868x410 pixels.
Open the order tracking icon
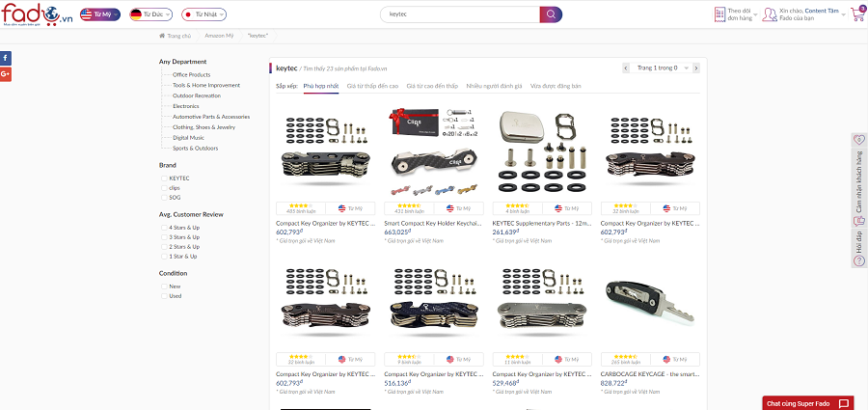[719, 14]
